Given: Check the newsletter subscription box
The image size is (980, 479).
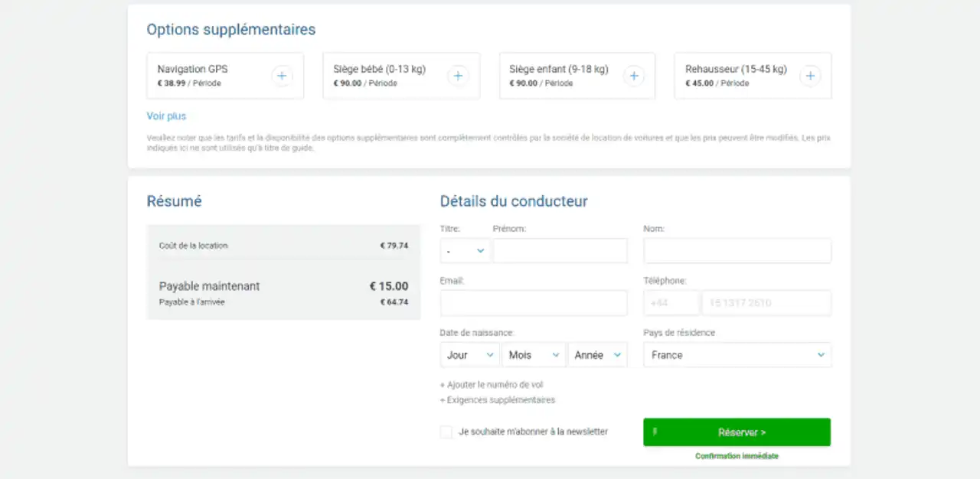Looking at the screenshot, I should tap(446, 432).
